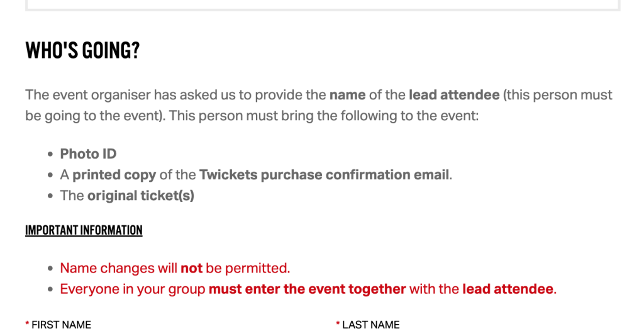This screenshot has height=331, width=644.
Task: Click red asterisk beside LAST NAME
Action: tap(338, 325)
